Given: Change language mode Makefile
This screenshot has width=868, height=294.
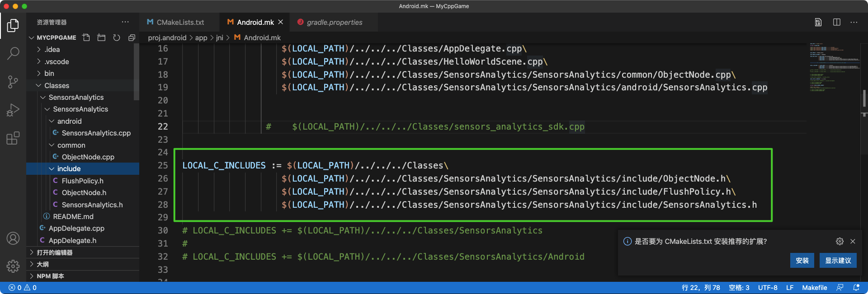Looking at the screenshot, I should click(x=815, y=288).
